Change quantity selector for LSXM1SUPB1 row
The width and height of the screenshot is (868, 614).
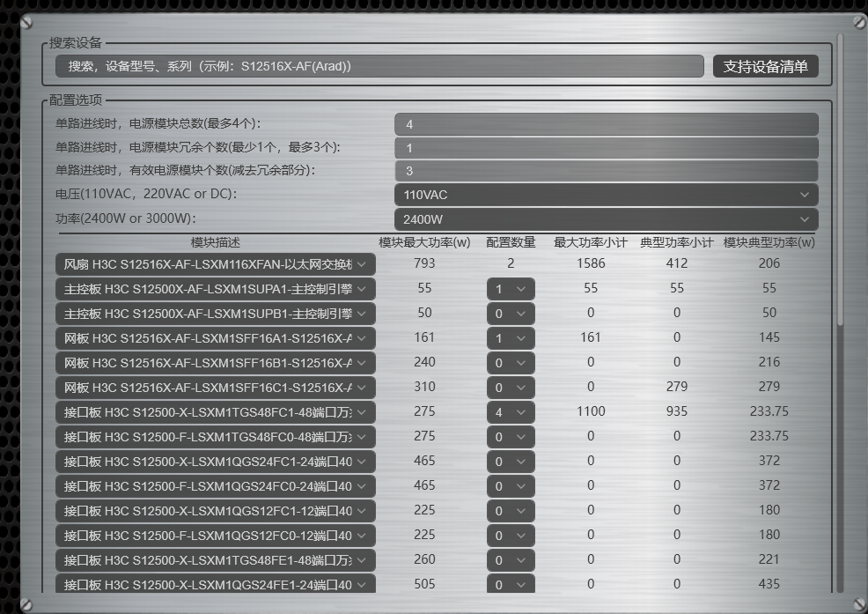click(x=511, y=314)
